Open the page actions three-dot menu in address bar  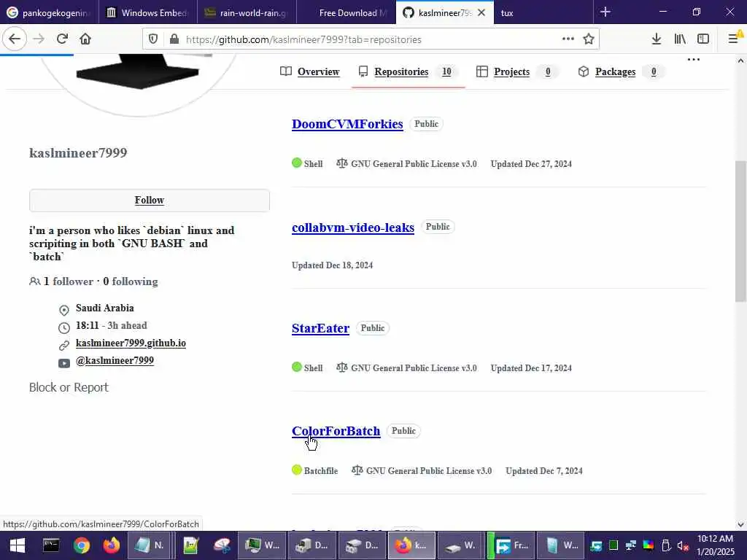(568, 39)
